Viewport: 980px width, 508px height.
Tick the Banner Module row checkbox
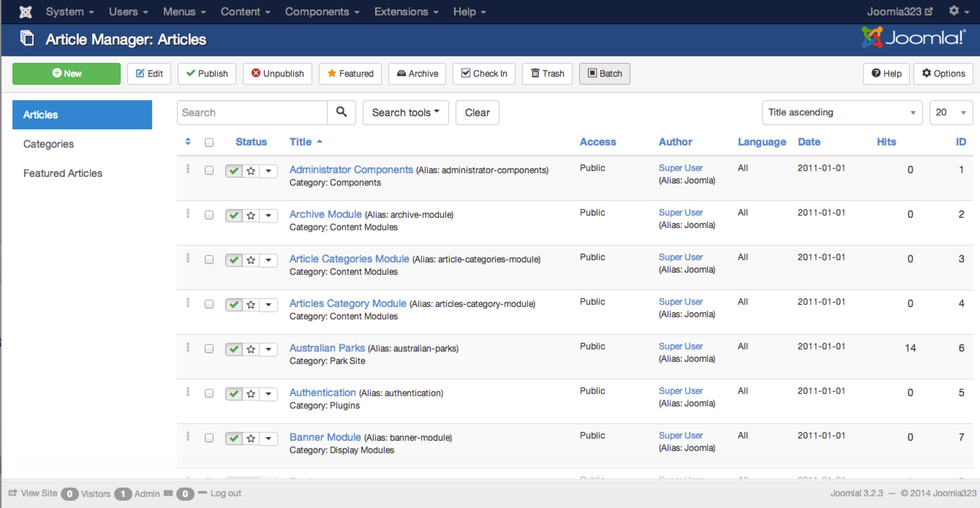(209, 438)
